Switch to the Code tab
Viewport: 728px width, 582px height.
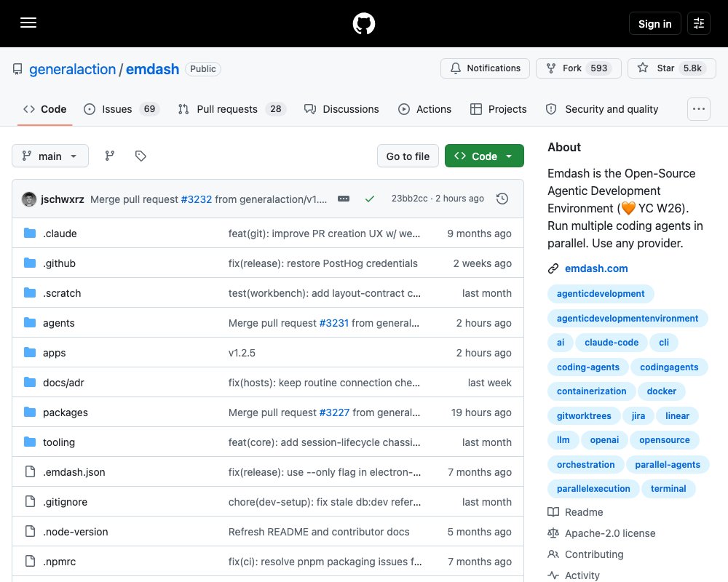45,109
